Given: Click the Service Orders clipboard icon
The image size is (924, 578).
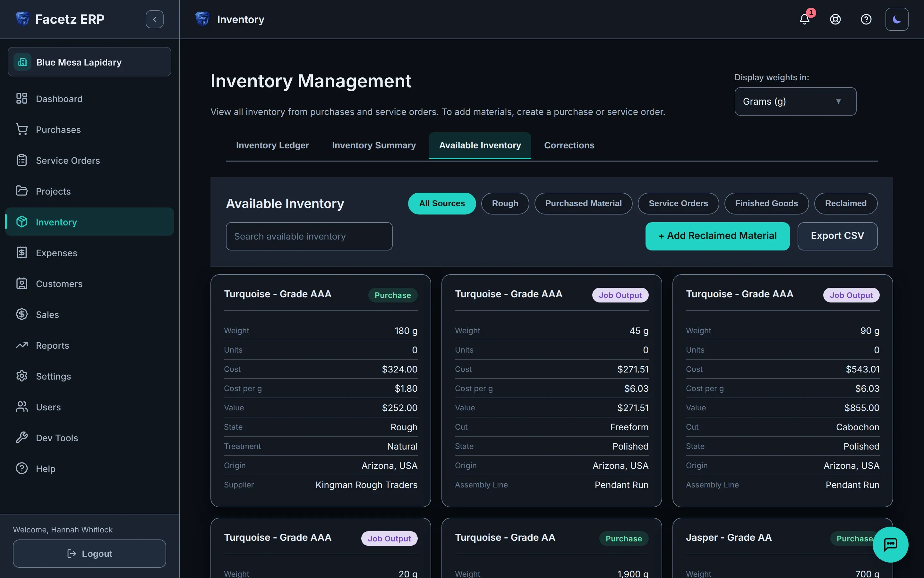Looking at the screenshot, I should pyautogui.click(x=22, y=160).
